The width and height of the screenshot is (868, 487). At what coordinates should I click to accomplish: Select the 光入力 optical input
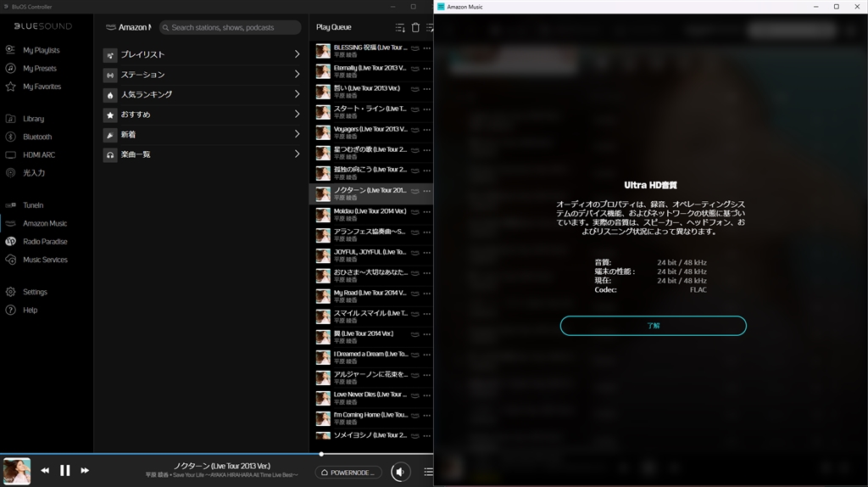pyautogui.click(x=34, y=173)
